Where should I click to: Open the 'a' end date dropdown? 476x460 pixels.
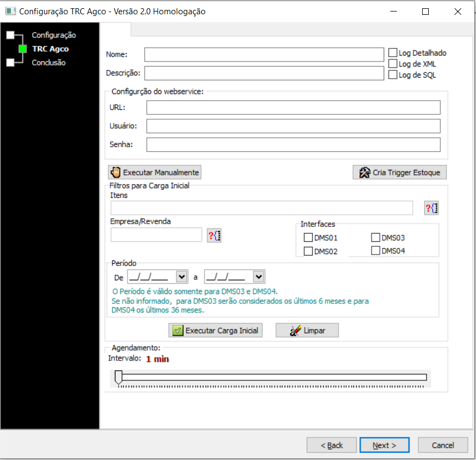point(259,276)
